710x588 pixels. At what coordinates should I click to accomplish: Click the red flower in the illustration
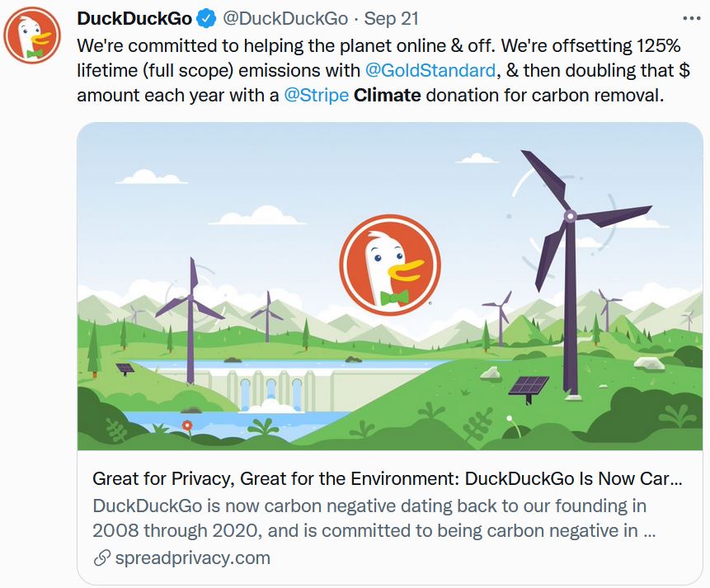(187, 425)
